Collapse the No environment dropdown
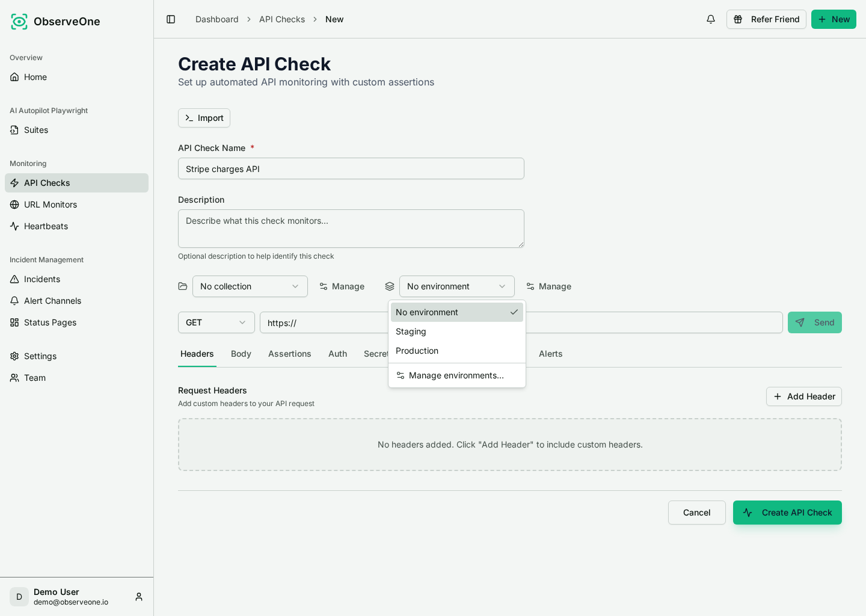This screenshot has width=866, height=616. [x=457, y=286]
